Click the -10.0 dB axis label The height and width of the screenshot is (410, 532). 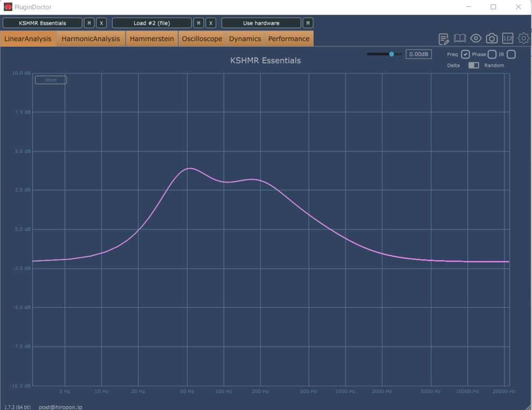tap(20, 386)
